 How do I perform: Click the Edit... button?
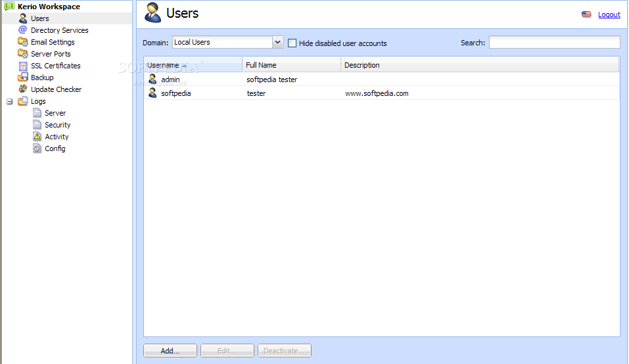(x=227, y=350)
